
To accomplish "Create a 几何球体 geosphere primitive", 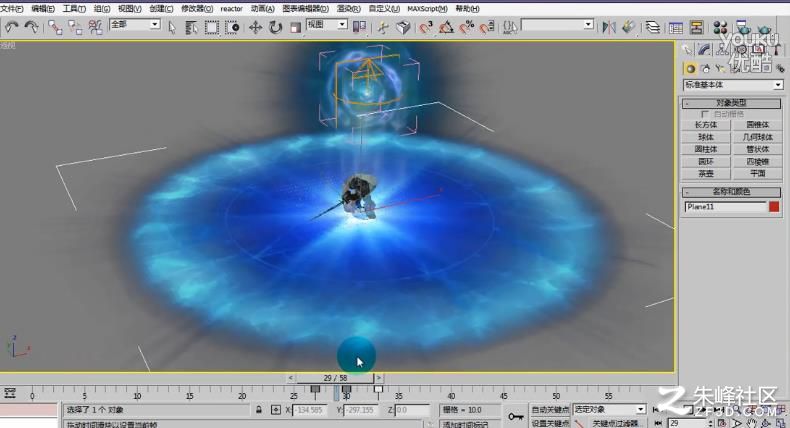I will coord(757,137).
